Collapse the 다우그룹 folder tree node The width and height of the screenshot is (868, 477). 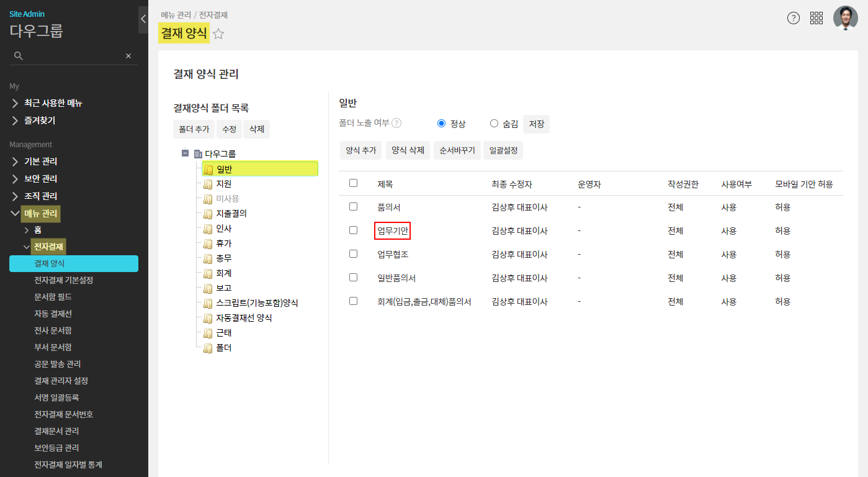[186, 153]
